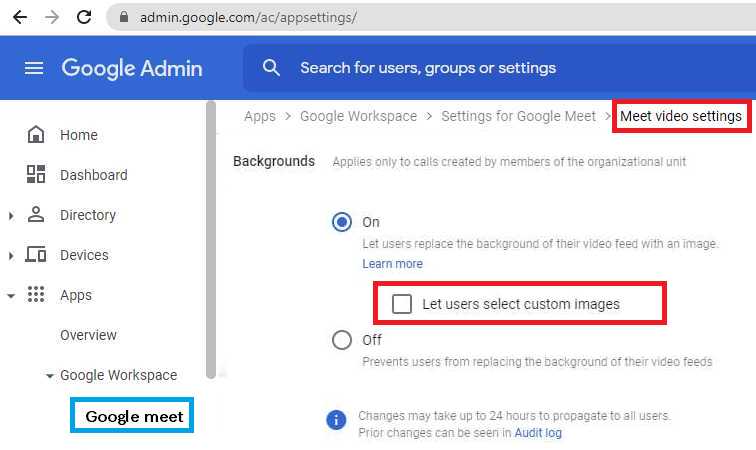Click the browser forward arrow
Screen dimensions: 756x450
(52, 17)
